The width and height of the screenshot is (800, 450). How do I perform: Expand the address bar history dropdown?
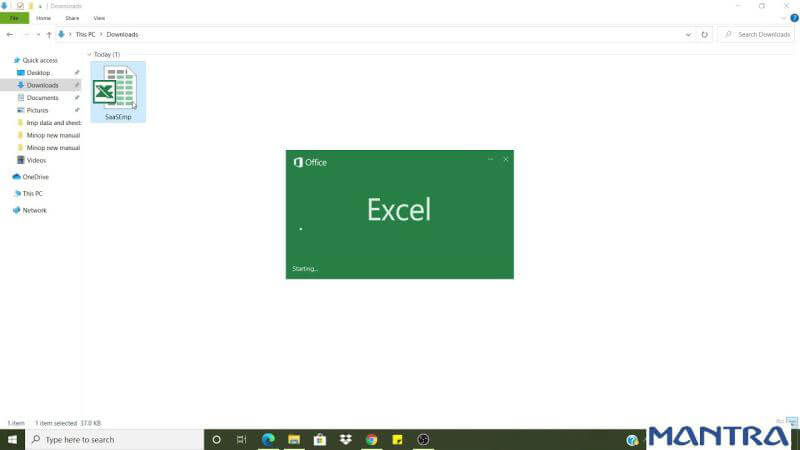688,34
